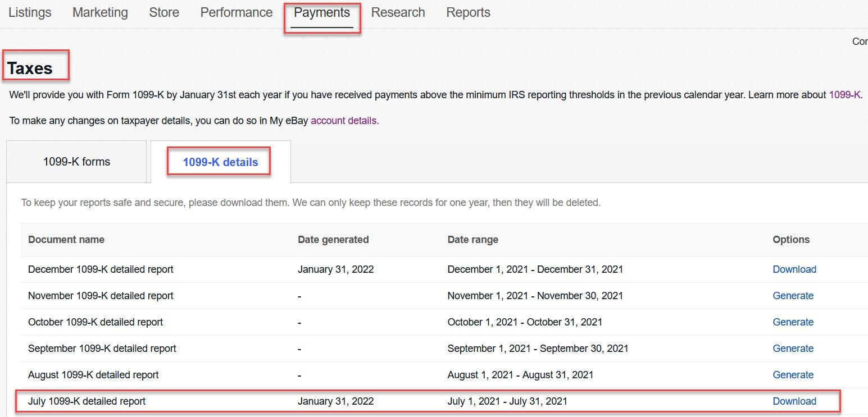The width and height of the screenshot is (868, 417).
Task: Generate the November 1099-K detailed report
Action: click(793, 296)
